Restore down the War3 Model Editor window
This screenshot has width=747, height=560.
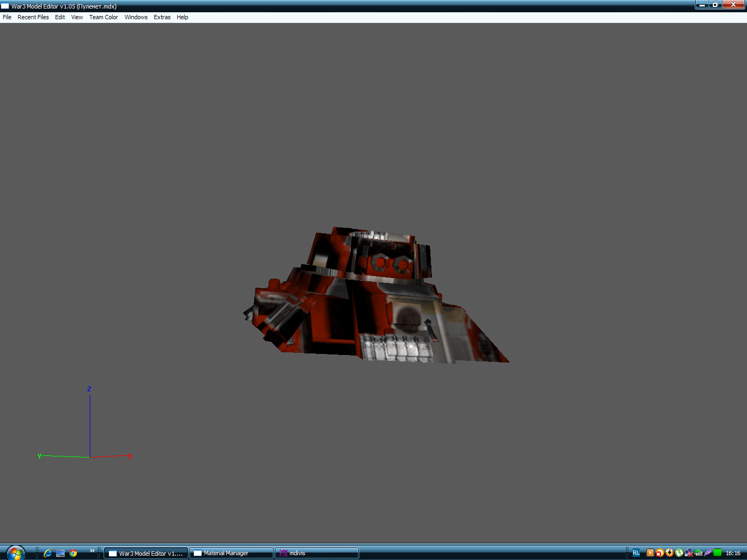click(x=715, y=5)
